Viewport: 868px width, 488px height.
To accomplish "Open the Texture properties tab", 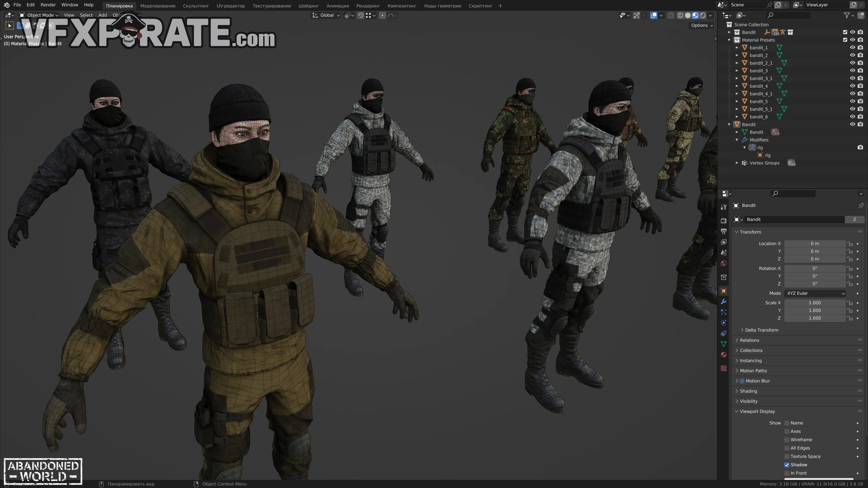I will tap(723, 368).
